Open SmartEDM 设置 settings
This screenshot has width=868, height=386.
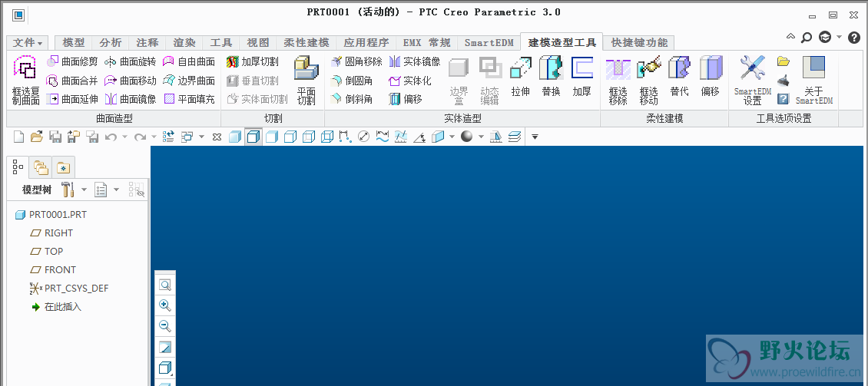point(752,81)
